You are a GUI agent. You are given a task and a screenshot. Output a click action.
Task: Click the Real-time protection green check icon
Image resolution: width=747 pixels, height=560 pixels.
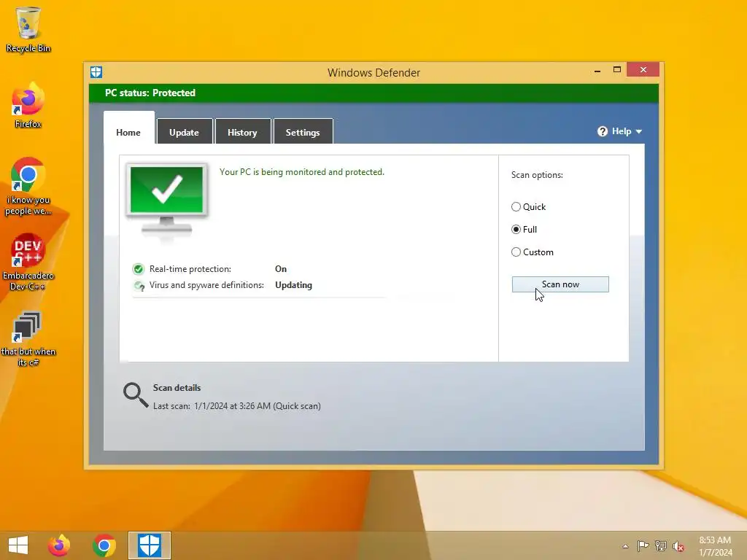tap(138, 269)
